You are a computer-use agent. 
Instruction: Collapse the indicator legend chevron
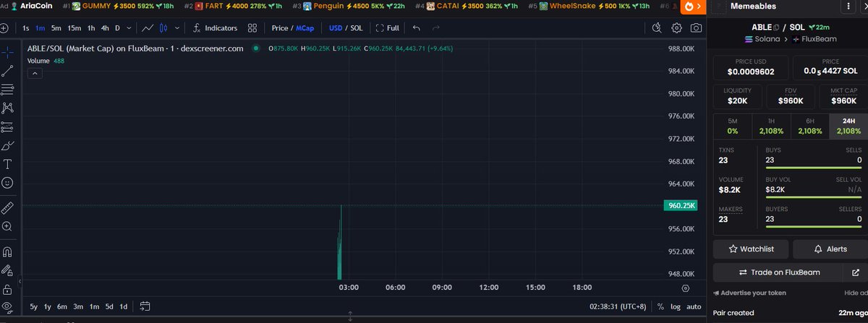click(35, 74)
